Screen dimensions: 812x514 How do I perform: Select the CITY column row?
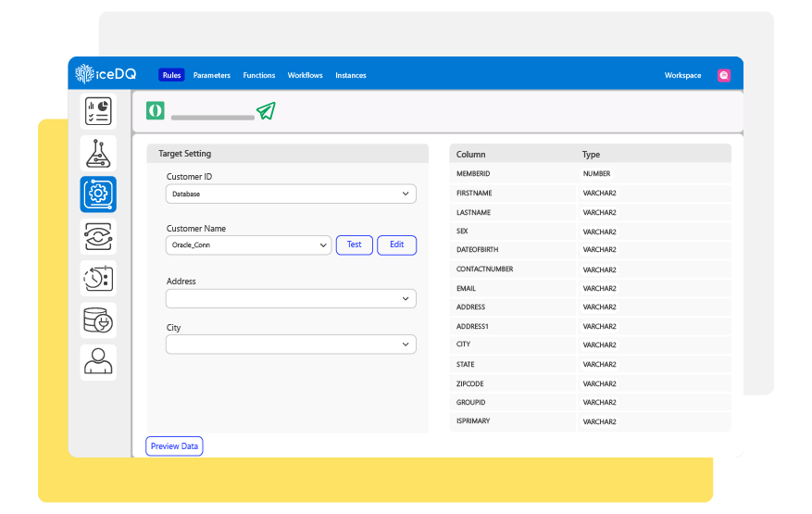(591, 345)
